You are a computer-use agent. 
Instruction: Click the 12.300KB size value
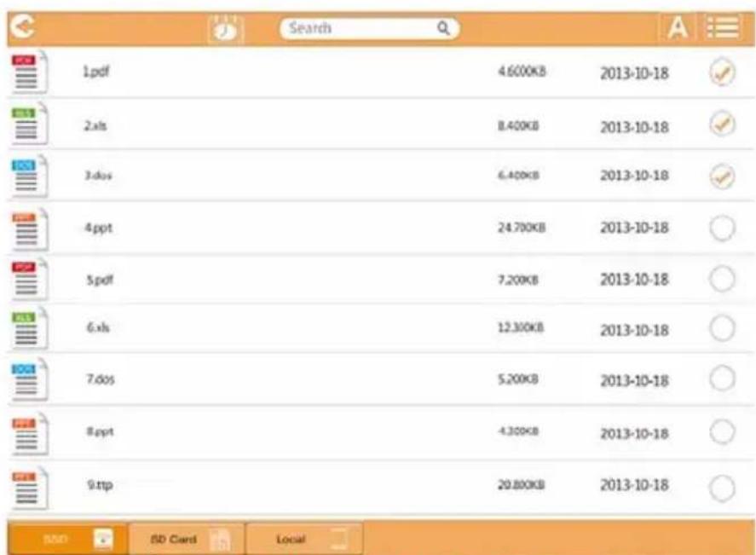pyautogui.click(x=521, y=328)
